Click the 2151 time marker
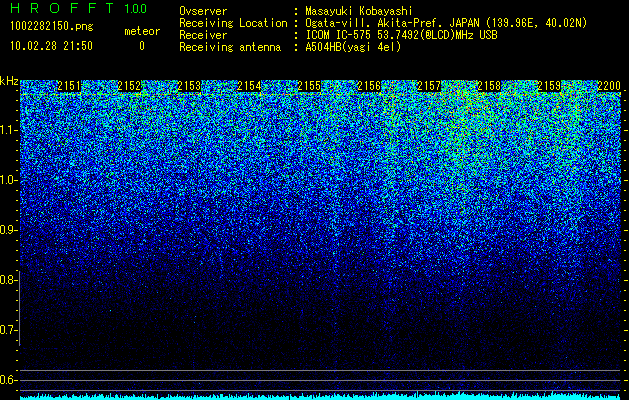The height and width of the screenshot is (400, 629). tap(69, 86)
